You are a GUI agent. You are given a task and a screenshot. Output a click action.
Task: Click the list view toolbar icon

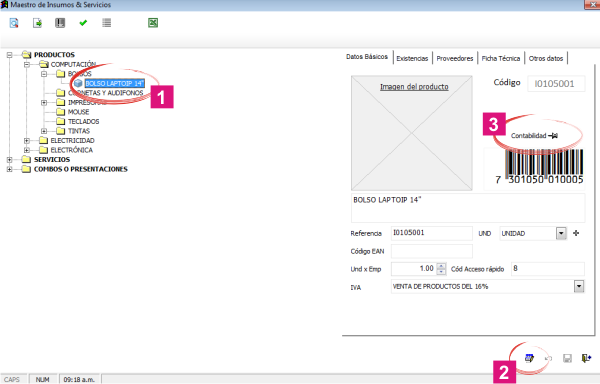pos(107,23)
